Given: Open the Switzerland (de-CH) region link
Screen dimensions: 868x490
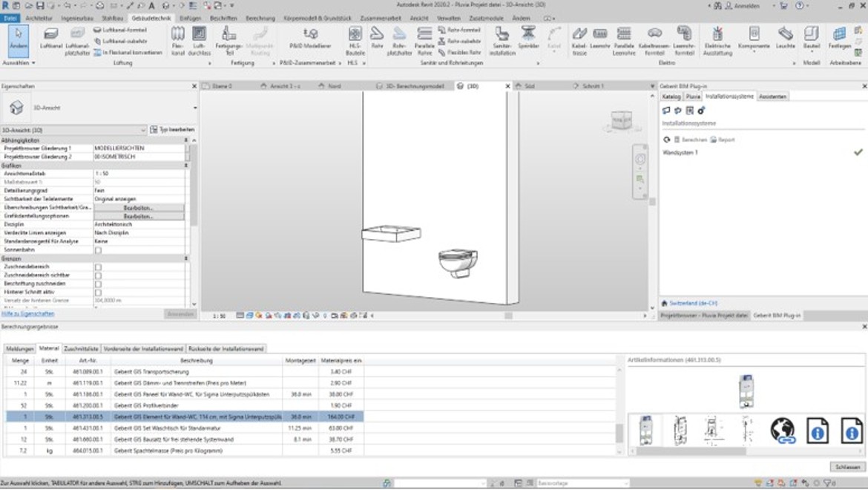Looking at the screenshot, I should (693, 304).
